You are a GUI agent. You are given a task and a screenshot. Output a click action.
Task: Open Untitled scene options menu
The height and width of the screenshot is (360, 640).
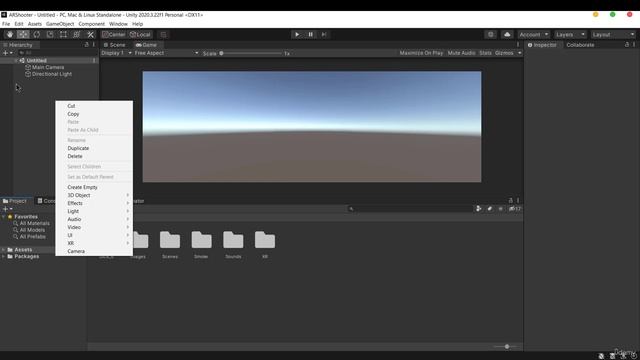[94, 60]
